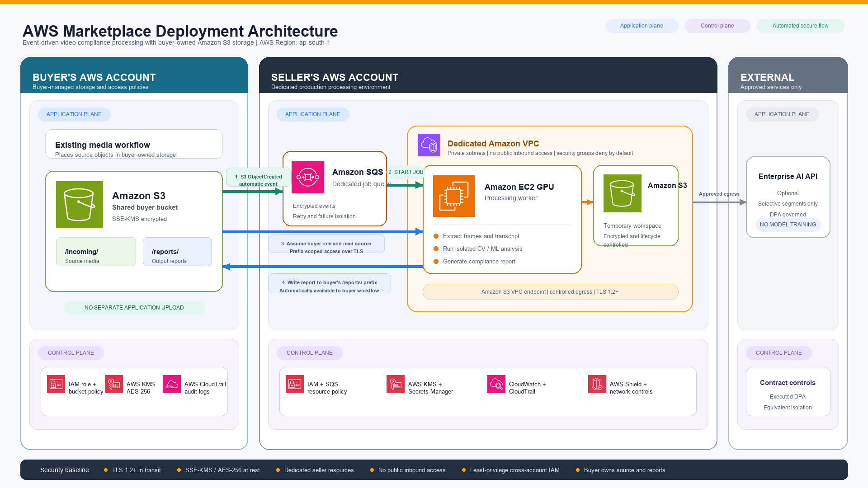This screenshot has height=488, width=868.
Task: Click the Selective segments only text
Action: 788,204
